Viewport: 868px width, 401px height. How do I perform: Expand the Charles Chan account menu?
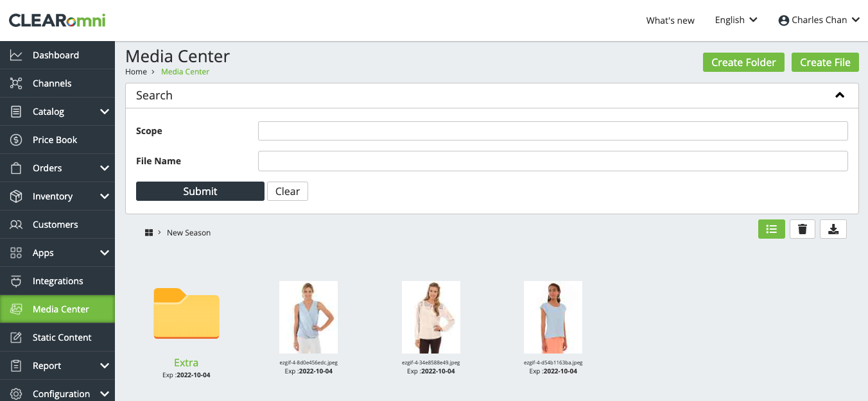819,20
